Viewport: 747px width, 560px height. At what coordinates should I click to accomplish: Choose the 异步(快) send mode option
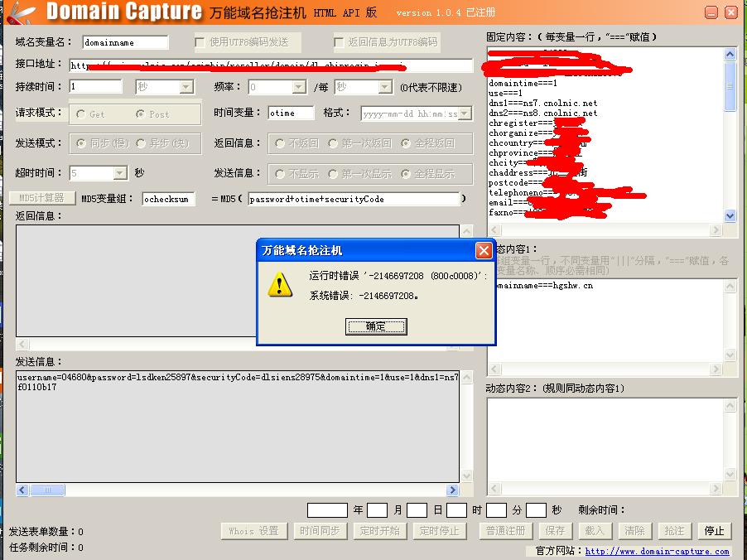(x=141, y=143)
